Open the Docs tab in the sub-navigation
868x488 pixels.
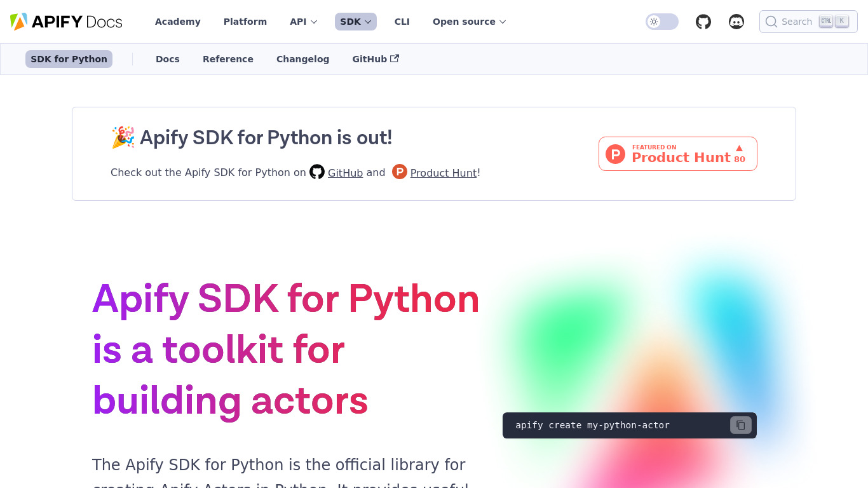(x=168, y=59)
